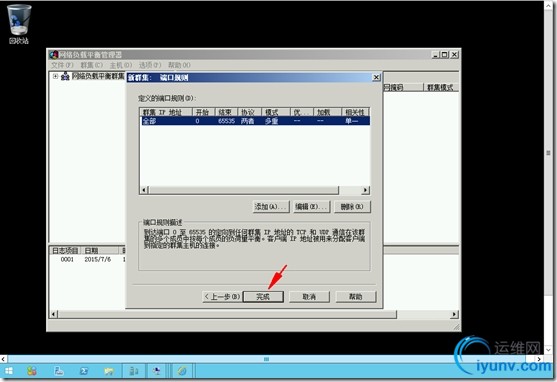Select the 网络负载平衡群集 tree icon

tap(65, 76)
